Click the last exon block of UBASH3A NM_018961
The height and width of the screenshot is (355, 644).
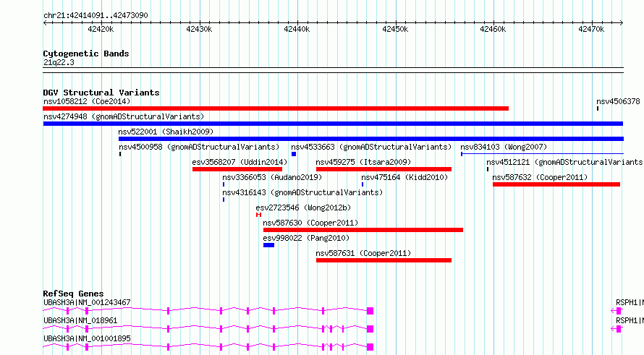pos(370,329)
